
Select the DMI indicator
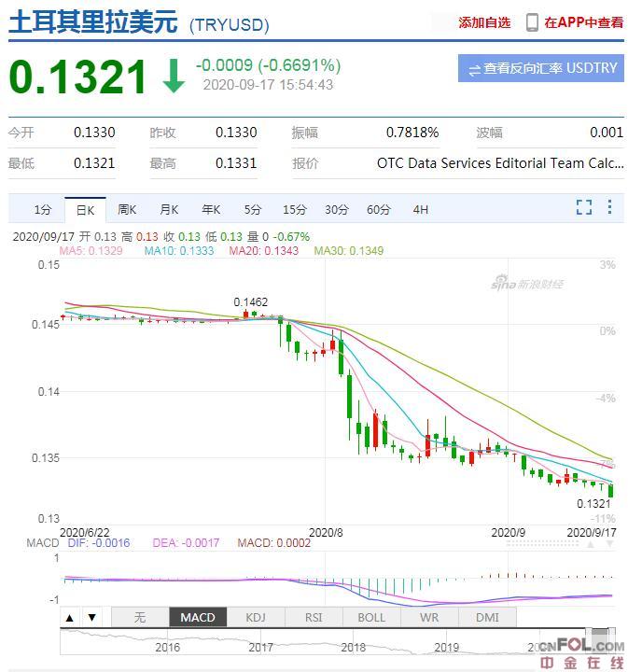(486, 617)
